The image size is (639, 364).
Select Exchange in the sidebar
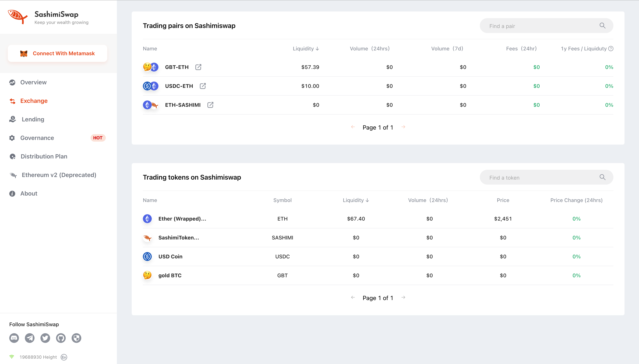[34, 101]
